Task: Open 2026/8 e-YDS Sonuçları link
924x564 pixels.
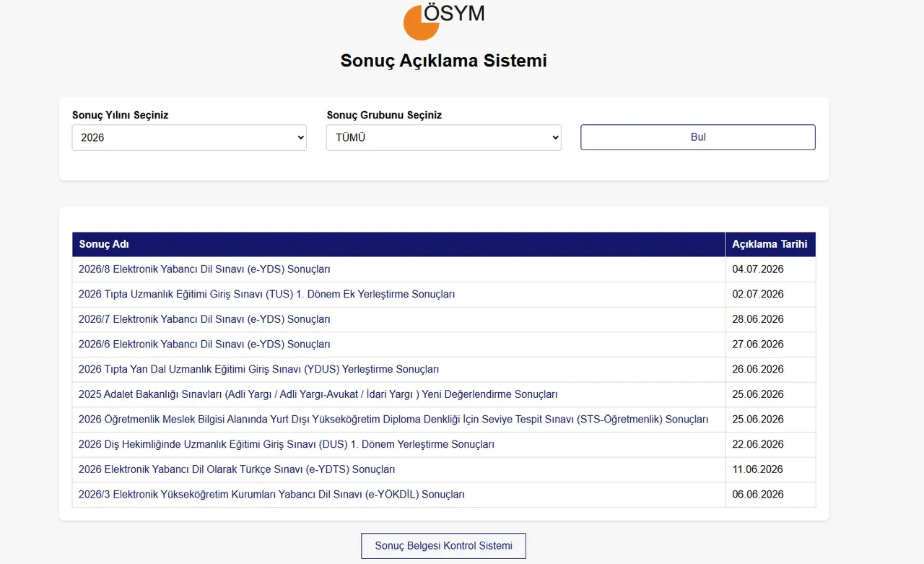Action: pyautogui.click(x=204, y=269)
